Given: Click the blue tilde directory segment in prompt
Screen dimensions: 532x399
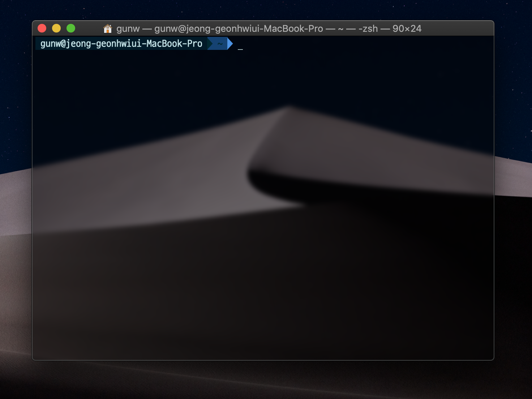Looking at the screenshot, I should click(x=220, y=44).
